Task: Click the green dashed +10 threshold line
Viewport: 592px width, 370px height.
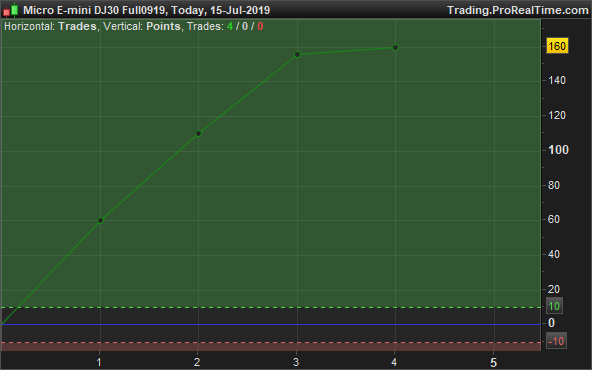Action: (x=271, y=307)
